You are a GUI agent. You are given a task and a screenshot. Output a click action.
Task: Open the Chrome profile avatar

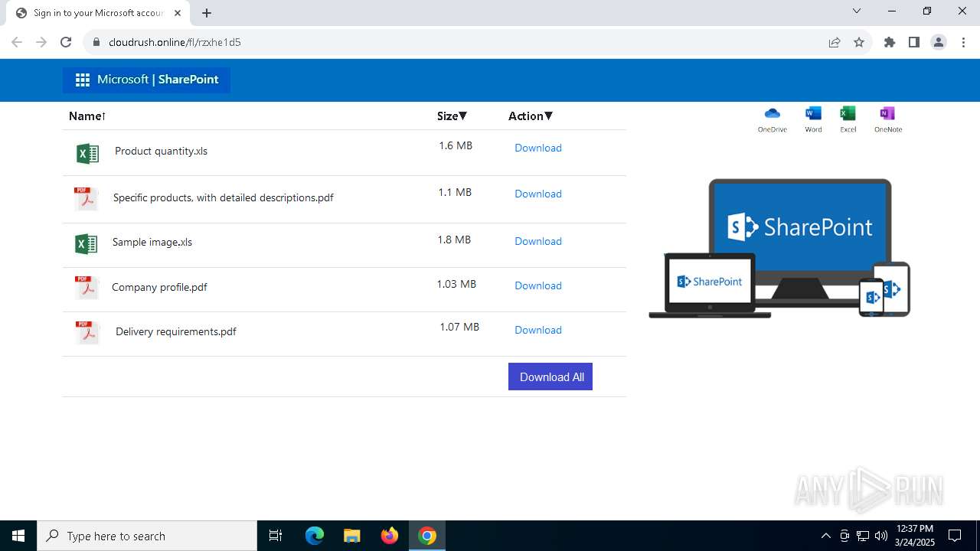coord(939,42)
